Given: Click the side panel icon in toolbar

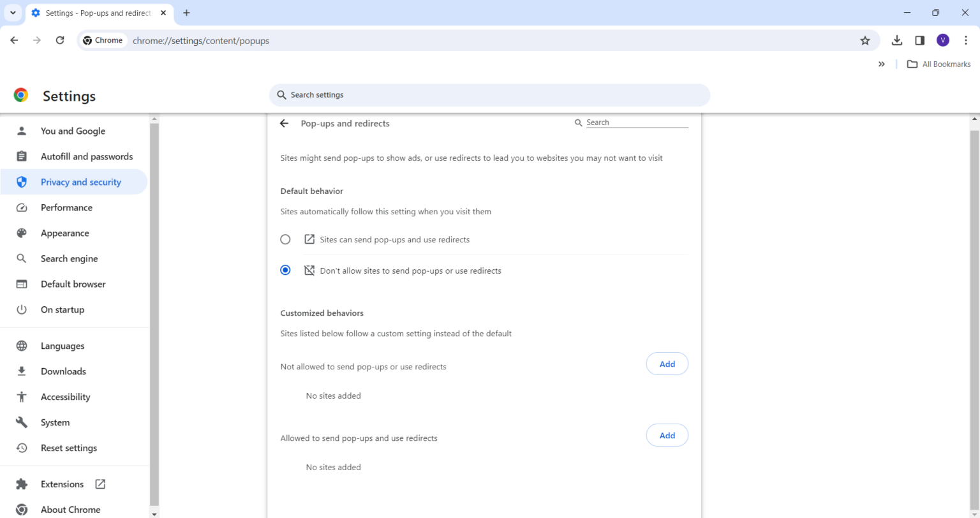Looking at the screenshot, I should [919, 40].
